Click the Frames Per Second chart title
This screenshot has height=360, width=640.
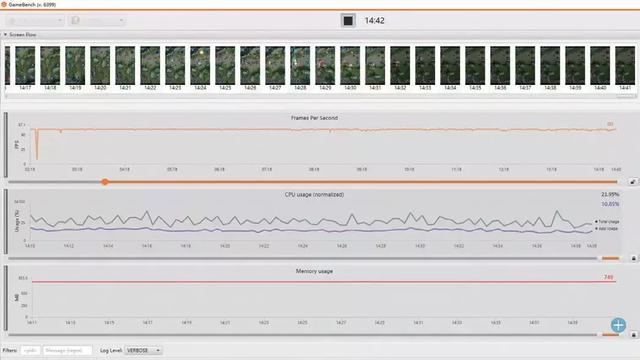tap(314, 118)
